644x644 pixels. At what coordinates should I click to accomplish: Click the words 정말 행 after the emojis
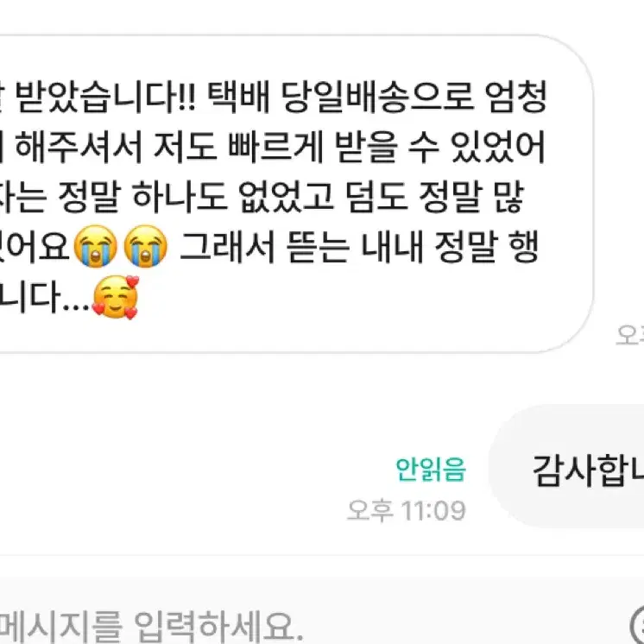(x=486, y=247)
